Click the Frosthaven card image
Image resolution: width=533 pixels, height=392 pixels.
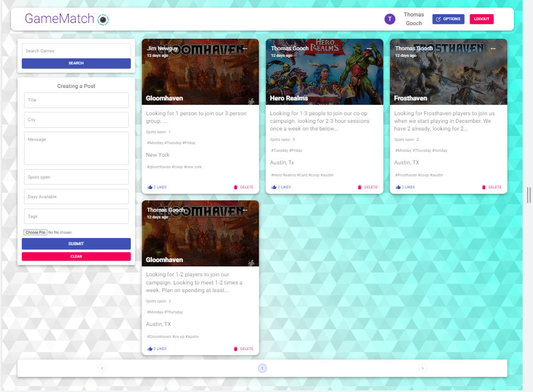coord(448,72)
